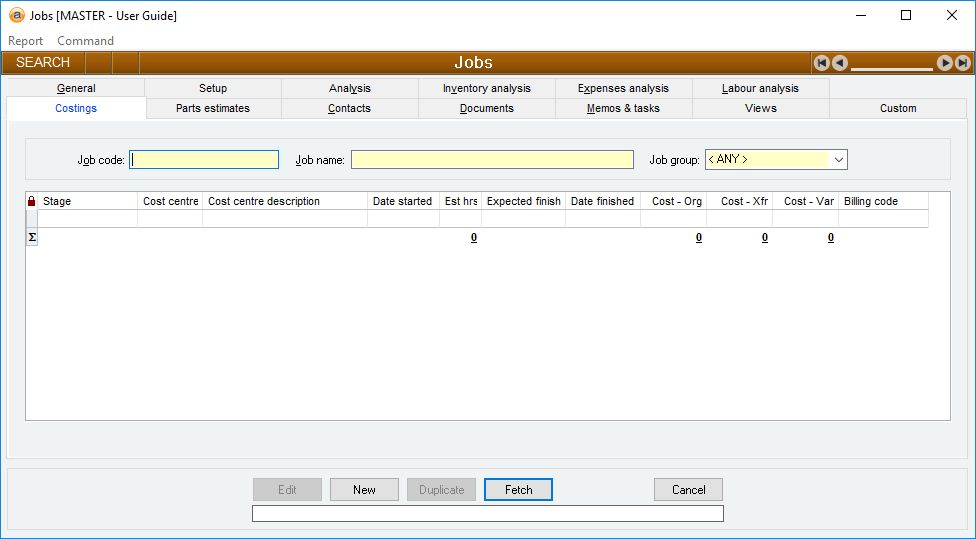
Task: Go to the next record
Action: click(944, 63)
